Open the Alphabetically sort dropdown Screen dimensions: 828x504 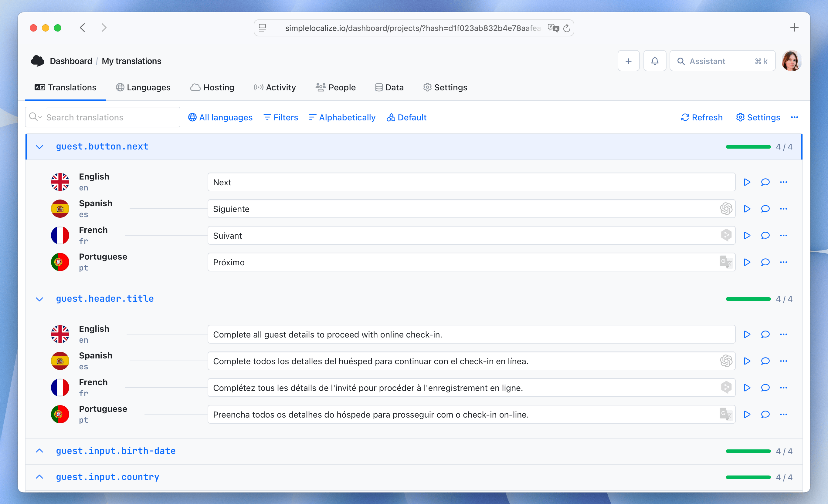click(x=342, y=117)
